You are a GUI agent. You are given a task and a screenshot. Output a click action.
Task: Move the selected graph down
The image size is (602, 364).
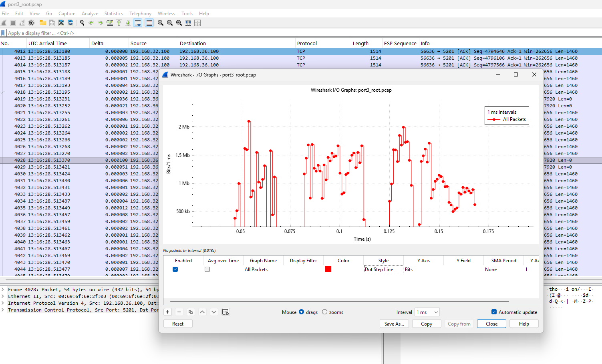(214, 312)
